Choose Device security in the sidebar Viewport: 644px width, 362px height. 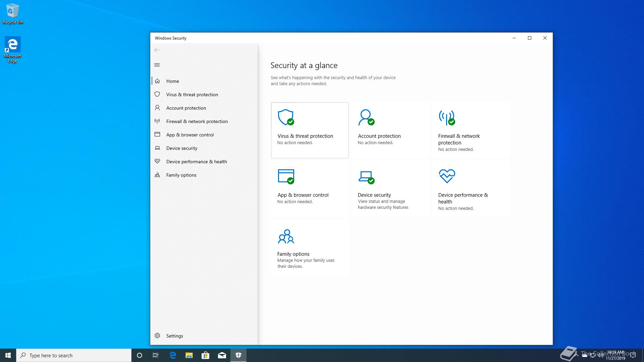[204, 148]
